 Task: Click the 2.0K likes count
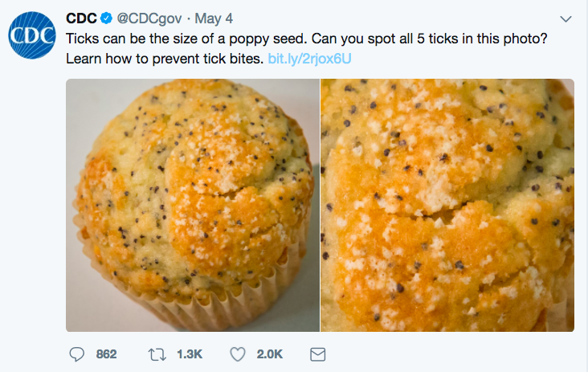[268, 354]
